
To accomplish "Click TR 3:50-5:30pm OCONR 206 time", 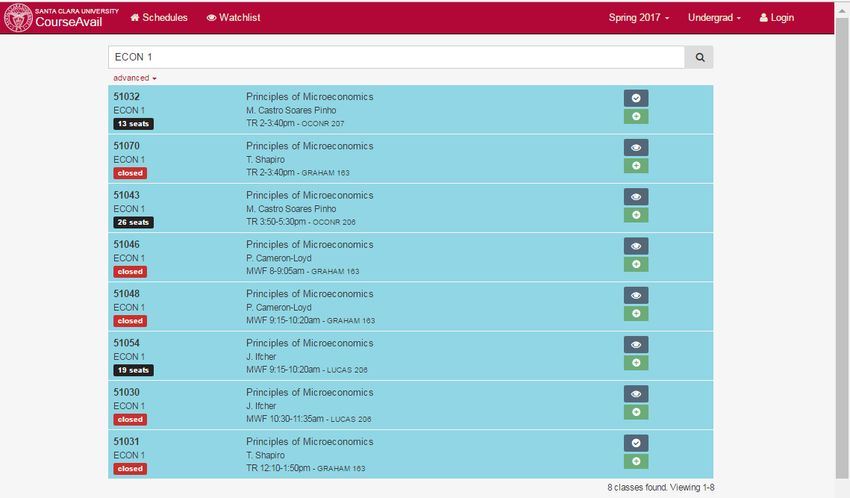I will pyautogui.click(x=301, y=222).
